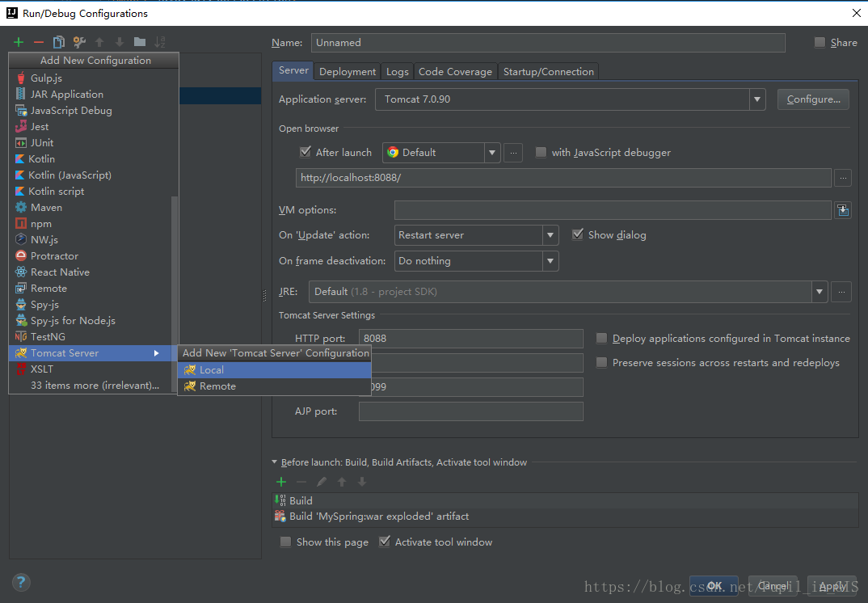This screenshot has width=868, height=603.
Task: Select Kotlin script configuration
Action: point(94,191)
